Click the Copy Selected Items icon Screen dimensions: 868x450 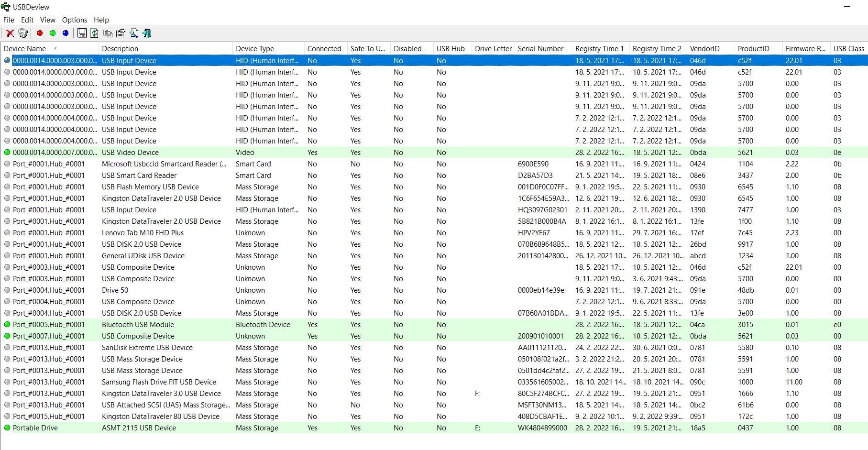click(108, 33)
